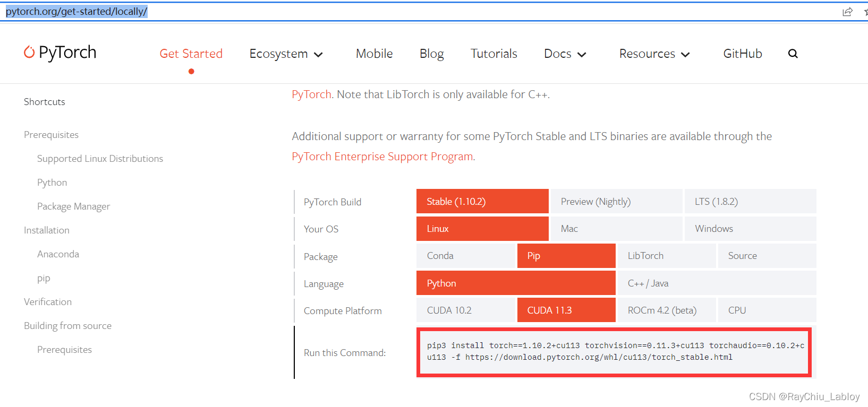Click the Language row label

coord(324,284)
